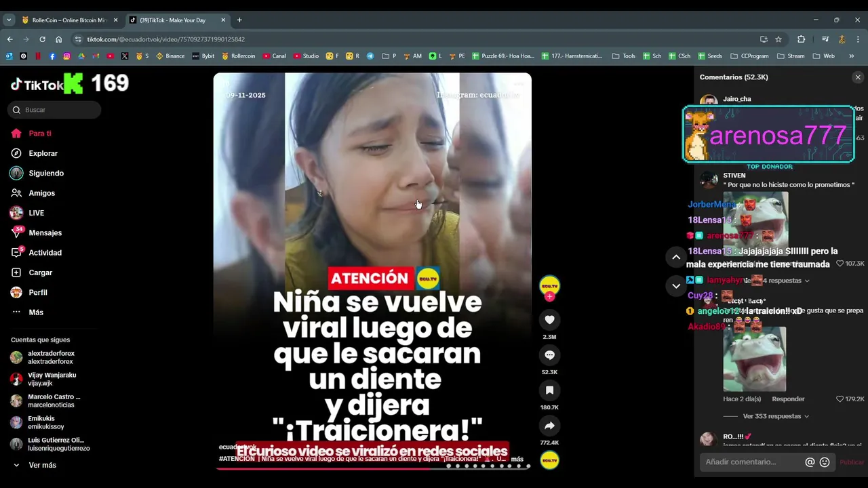Image resolution: width=868 pixels, height=488 pixels.
Task: Expand the description with más link
Action: coord(517,459)
